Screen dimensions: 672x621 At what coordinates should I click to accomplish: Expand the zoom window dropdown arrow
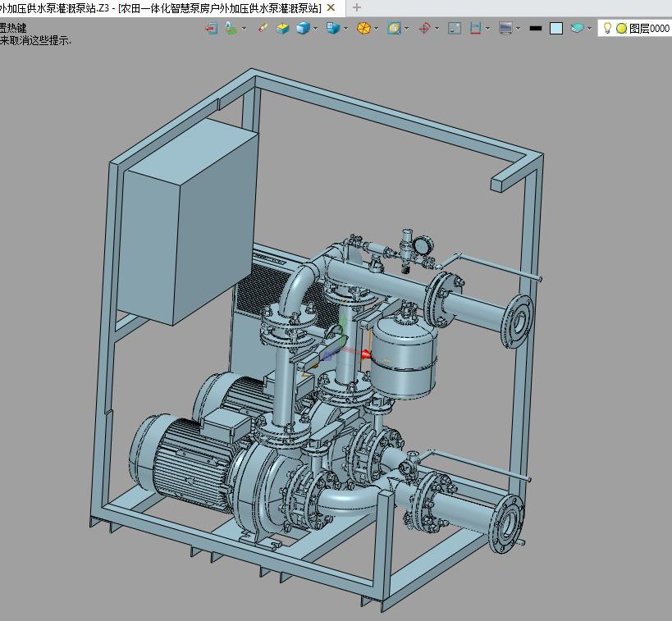(x=406, y=29)
